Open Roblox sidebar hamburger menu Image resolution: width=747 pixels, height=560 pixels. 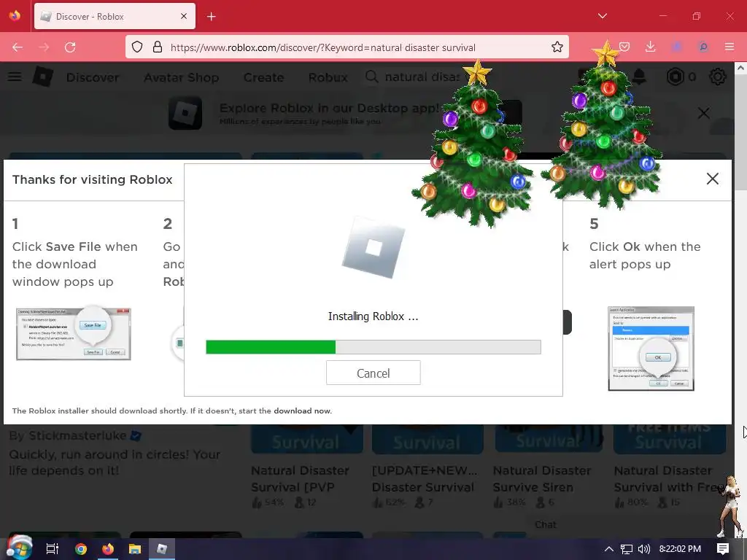click(15, 77)
